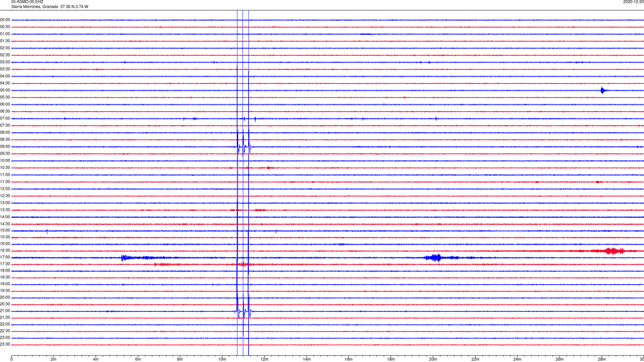
Task: Click the 05:00 trace time label
Action: point(5,90)
